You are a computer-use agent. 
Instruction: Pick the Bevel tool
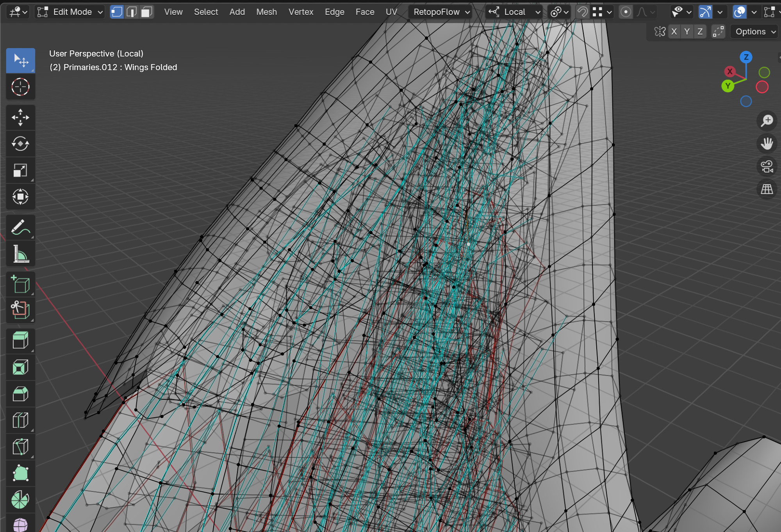20,394
